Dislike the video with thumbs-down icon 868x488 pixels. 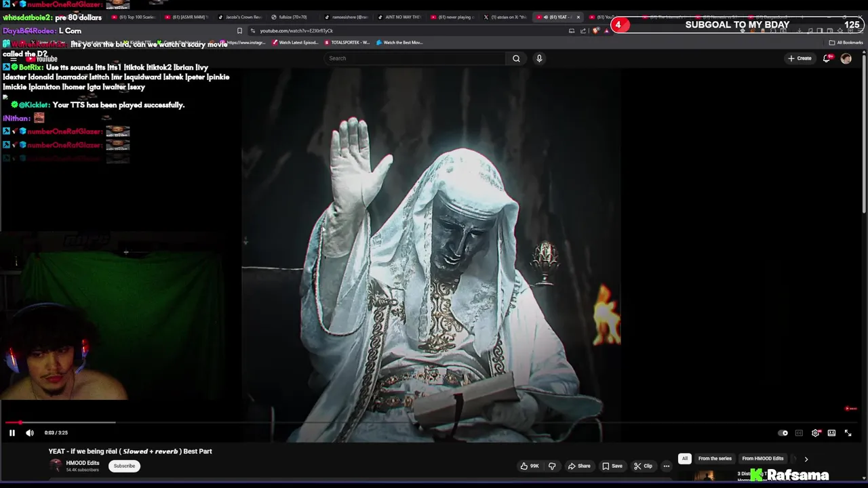pos(552,466)
